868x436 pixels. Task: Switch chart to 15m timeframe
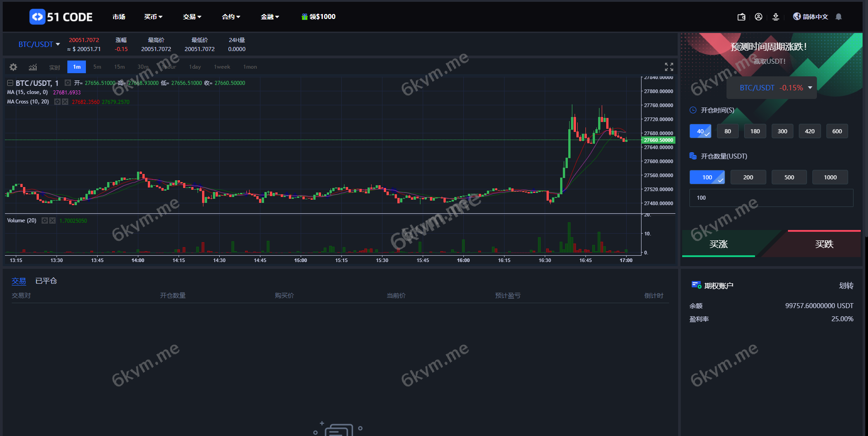coord(119,67)
